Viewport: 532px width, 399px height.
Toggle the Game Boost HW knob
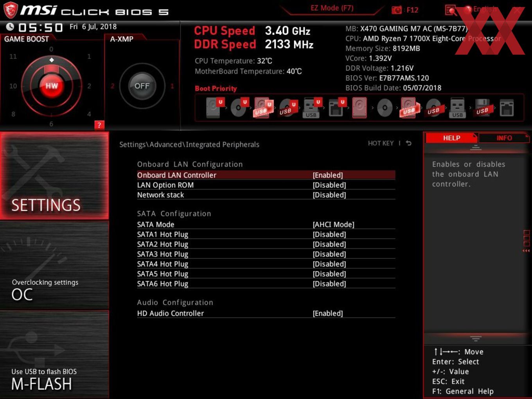click(52, 86)
